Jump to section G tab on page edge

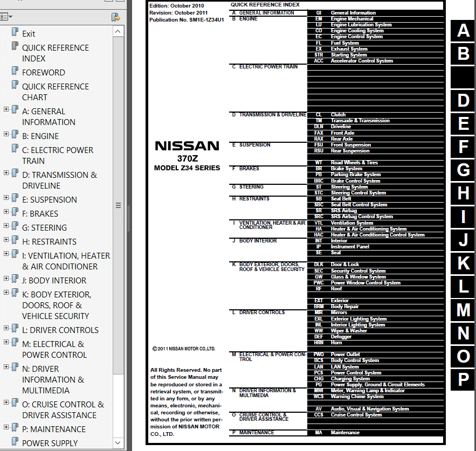click(463, 170)
